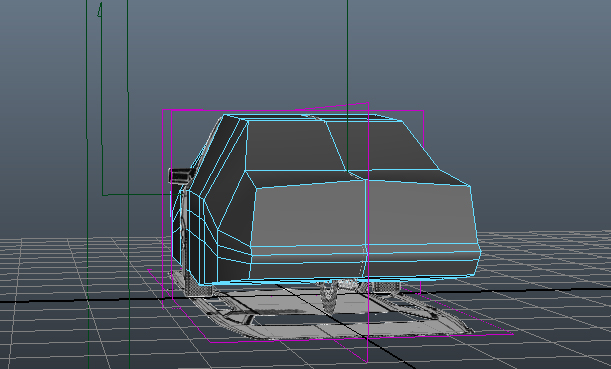Image resolution: width=611 pixels, height=369 pixels.
Task: Click the magenta bounding box top-left corner
Action: (163, 110)
